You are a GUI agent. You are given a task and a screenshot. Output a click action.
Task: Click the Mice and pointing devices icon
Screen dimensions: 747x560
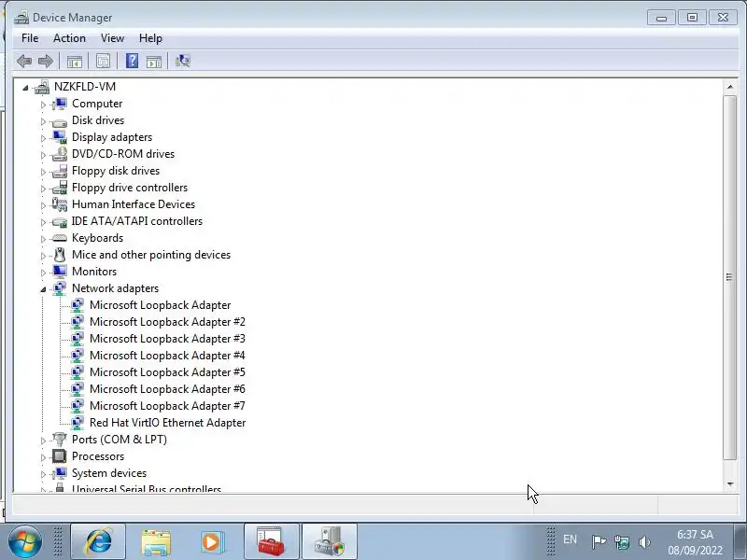coord(60,255)
